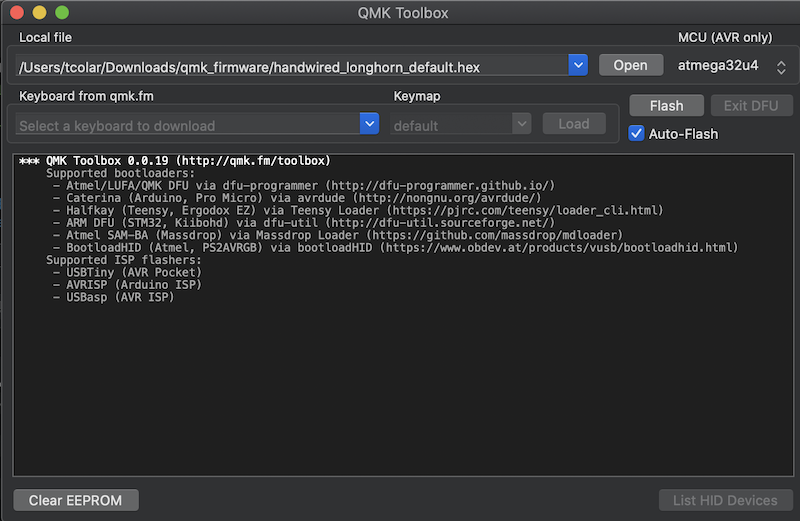Click the ARM DFU dfu-util log line
The width and height of the screenshot is (800, 521).
(x=304, y=223)
